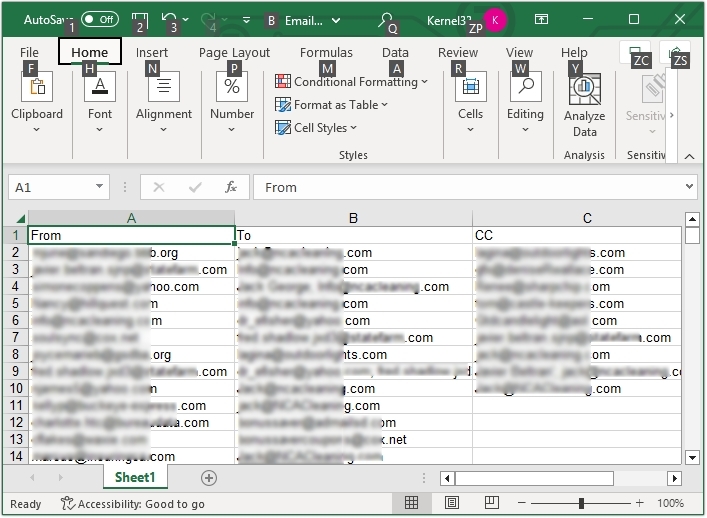This screenshot has height=518, width=707.
Task: Go to the Formulas tab
Action: 326,52
